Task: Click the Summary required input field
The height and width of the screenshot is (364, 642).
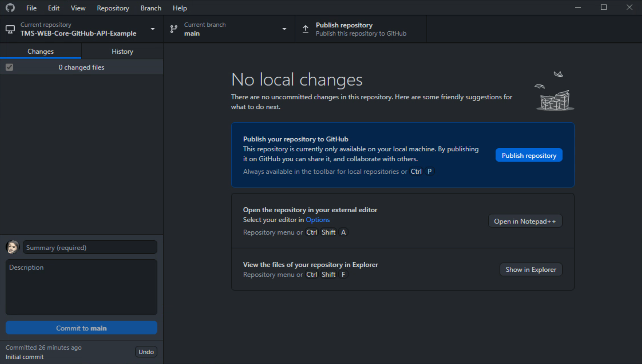Action: pyautogui.click(x=90, y=247)
